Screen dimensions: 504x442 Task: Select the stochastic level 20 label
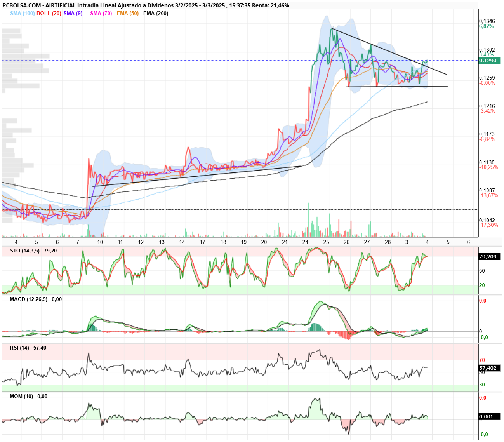pyautogui.click(x=482, y=285)
